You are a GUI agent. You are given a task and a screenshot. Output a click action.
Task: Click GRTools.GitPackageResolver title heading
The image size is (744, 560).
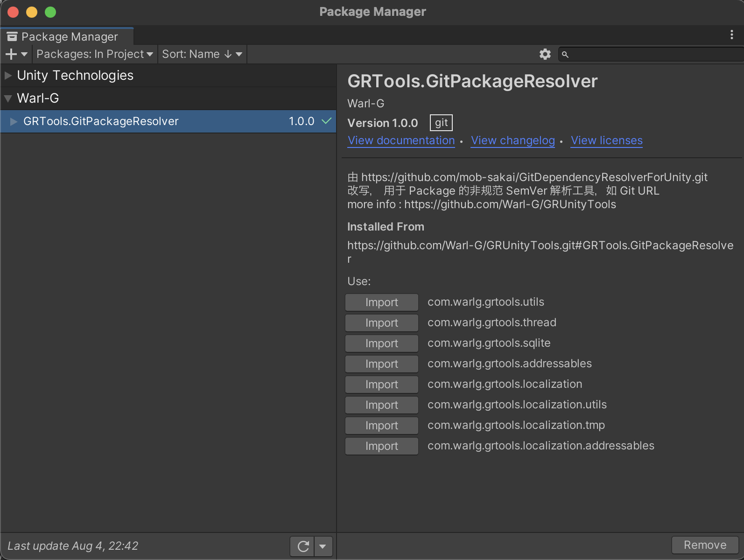[472, 81]
